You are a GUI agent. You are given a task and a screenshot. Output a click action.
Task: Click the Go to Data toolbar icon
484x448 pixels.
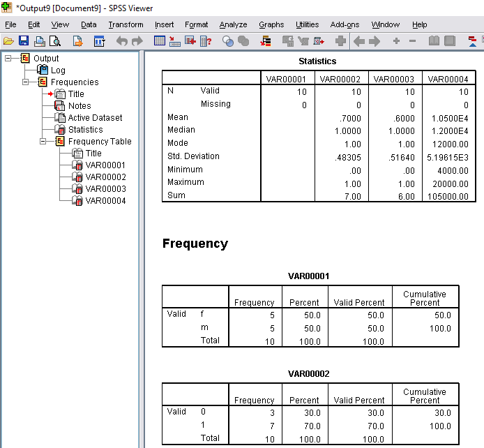click(159, 41)
